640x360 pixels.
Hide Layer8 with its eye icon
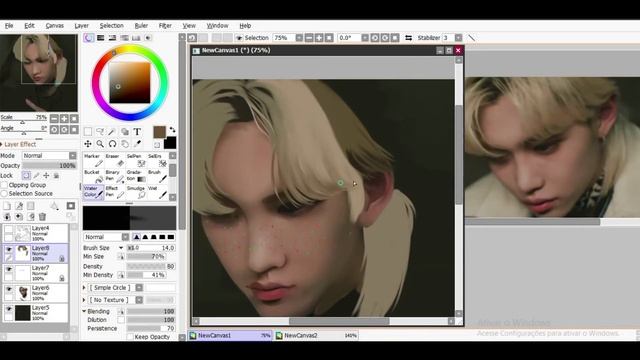[9, 249]
